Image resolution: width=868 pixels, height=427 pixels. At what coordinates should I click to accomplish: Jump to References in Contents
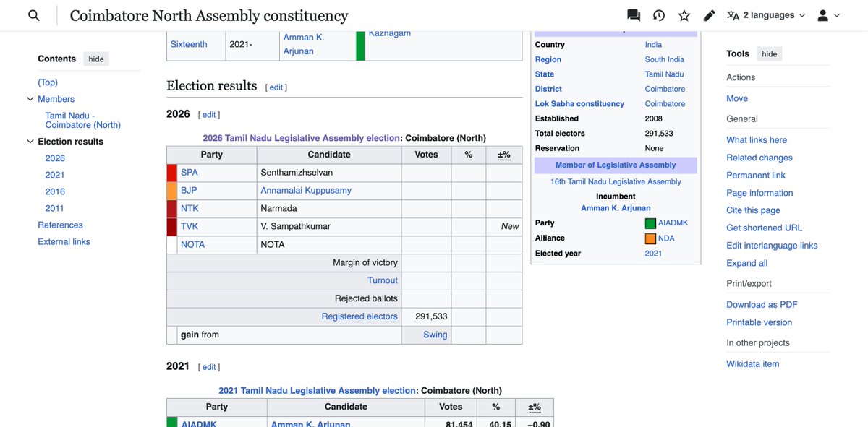[60, 225]
